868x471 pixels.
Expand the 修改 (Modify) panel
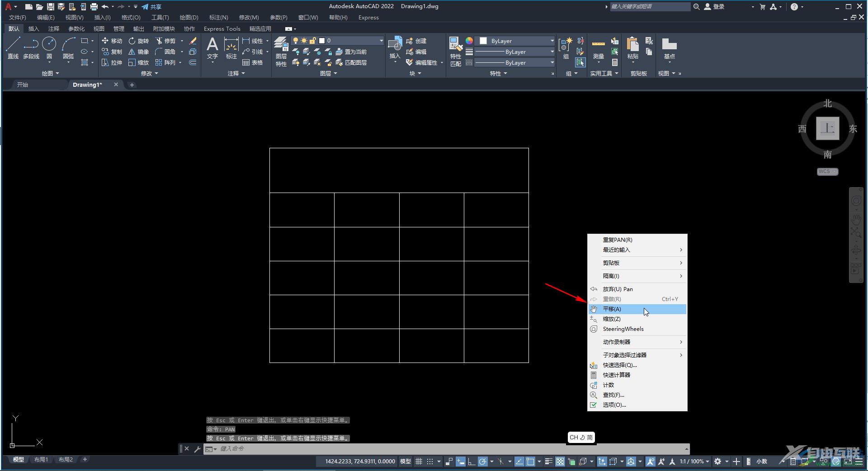[x=149, y=73]
